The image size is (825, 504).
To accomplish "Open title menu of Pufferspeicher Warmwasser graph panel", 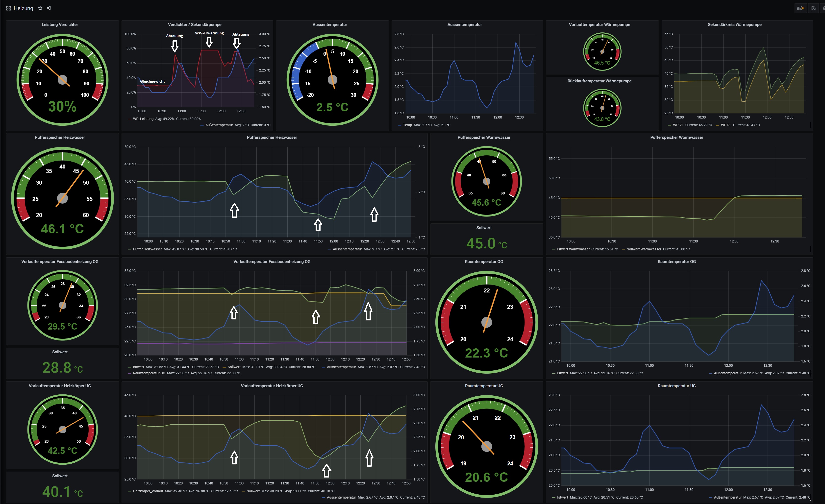I will point(677,137).
